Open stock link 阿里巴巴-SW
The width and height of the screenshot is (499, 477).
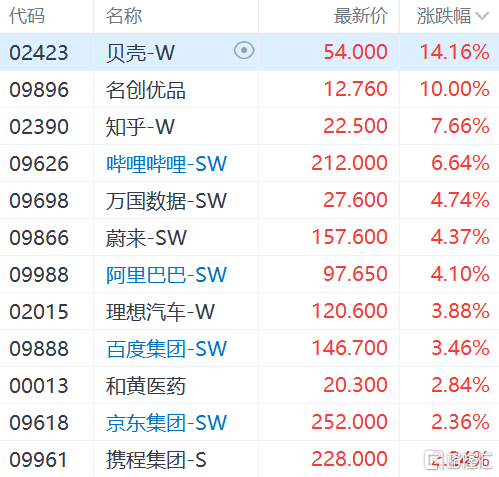click(x=166, y=275)
